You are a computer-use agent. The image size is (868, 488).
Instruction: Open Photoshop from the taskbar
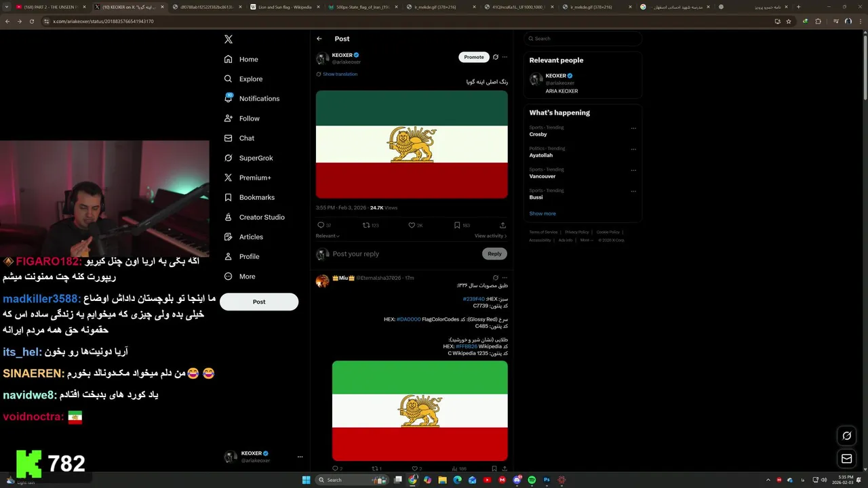(547, 480)
